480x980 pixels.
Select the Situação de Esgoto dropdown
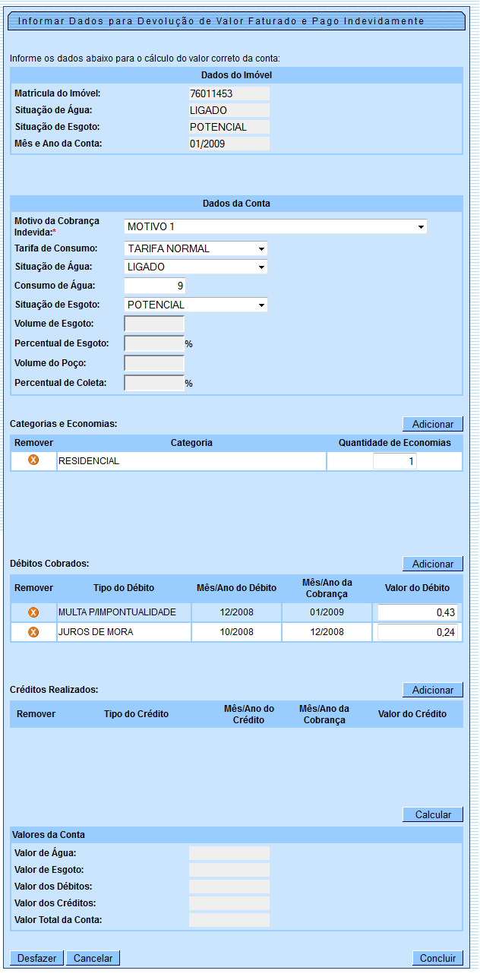click(195, 305)
